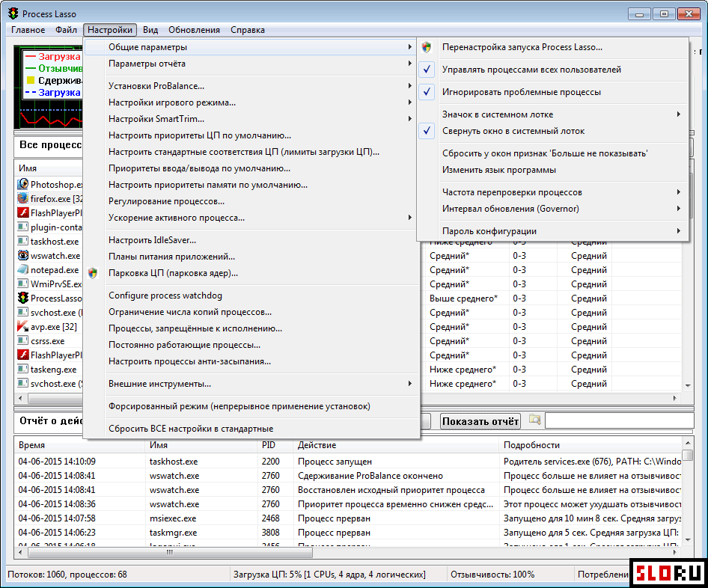Select the taskmgr.exe log entry
This screenshot has width=708, height=588.
point(348,533)
